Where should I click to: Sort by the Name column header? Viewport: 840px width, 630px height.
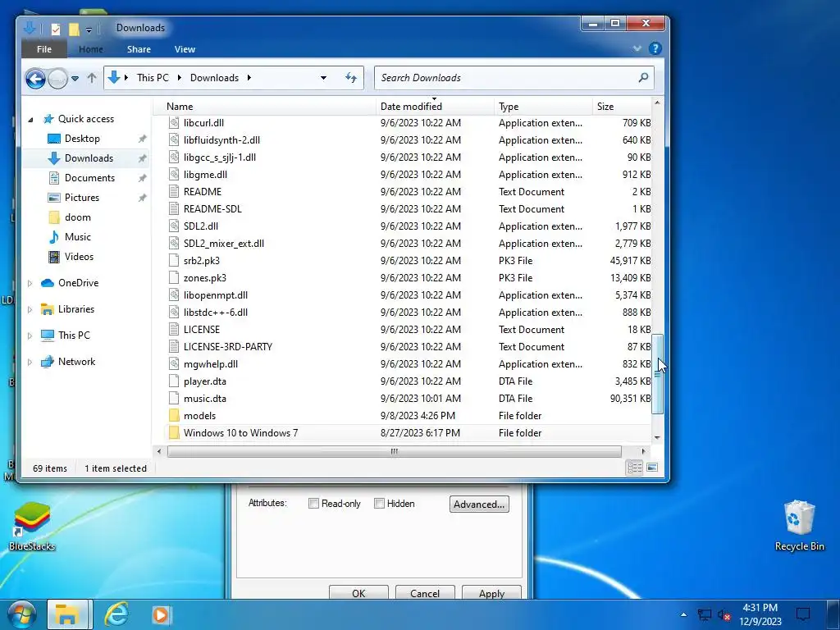[x=265, y=107]
